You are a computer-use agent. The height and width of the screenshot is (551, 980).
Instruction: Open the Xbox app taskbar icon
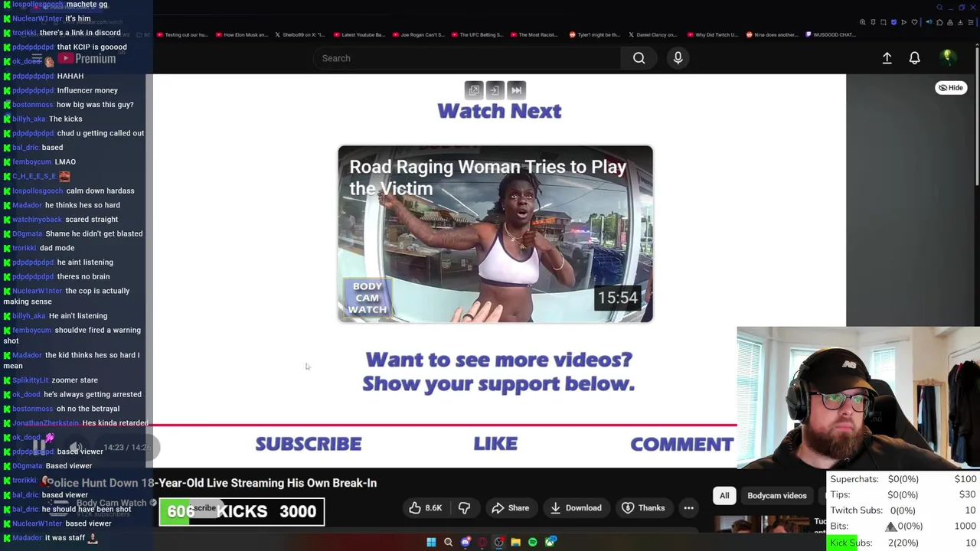point(550,543)
